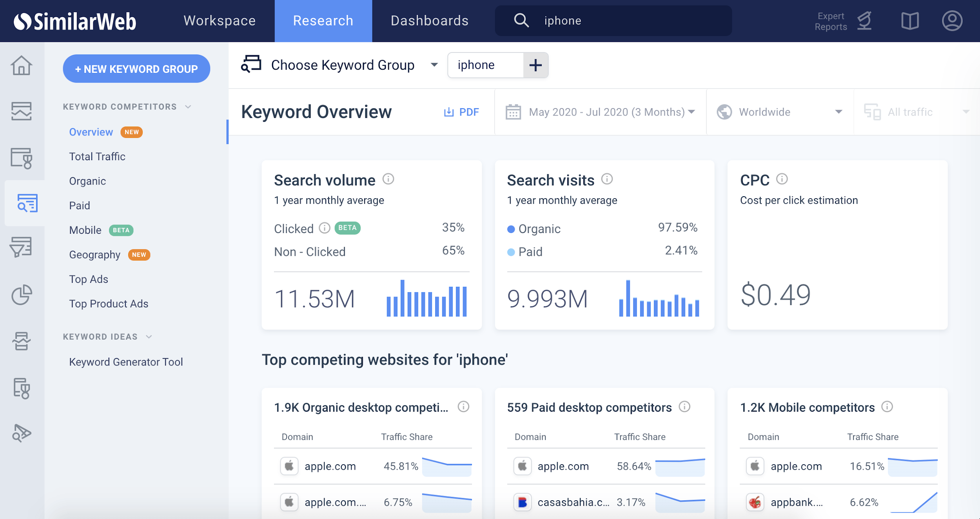The width and height of the screenshot is (980, 519).
Task: Click the SimilarWeb logo
Action: 75,21
